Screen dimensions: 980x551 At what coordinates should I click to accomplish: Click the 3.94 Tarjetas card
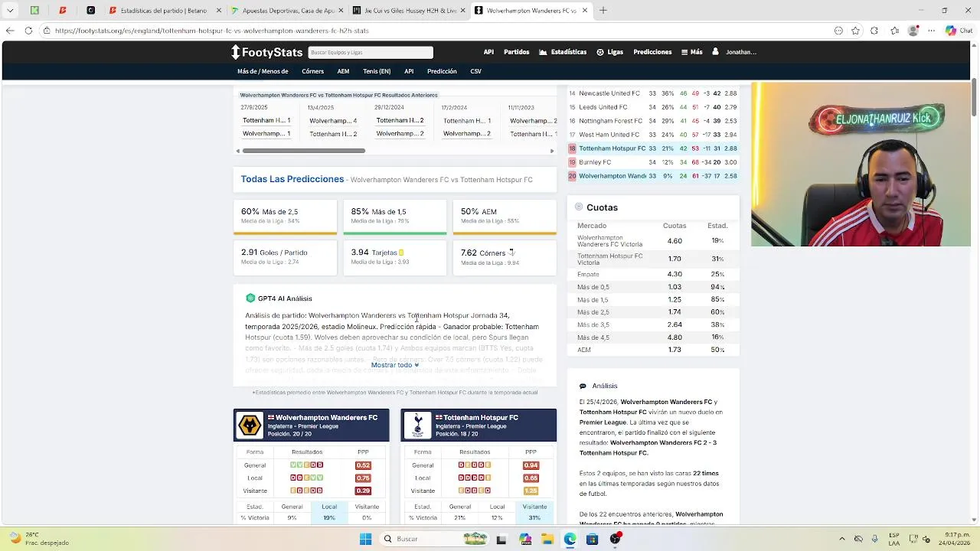[x=395, y=256]
